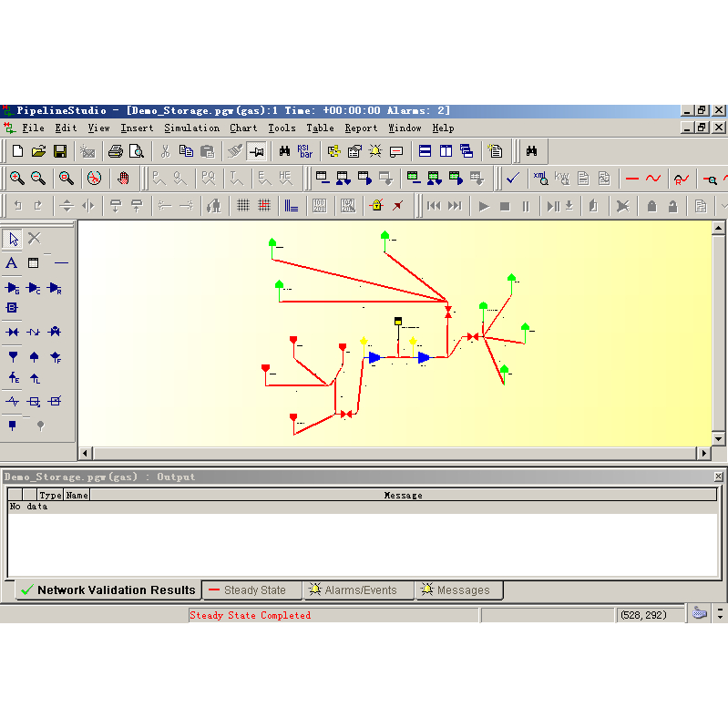The width and height of the screenshot is (728, 728).
Task: Switch to Alarms/Events tab
Action: (x=358, y=590)
